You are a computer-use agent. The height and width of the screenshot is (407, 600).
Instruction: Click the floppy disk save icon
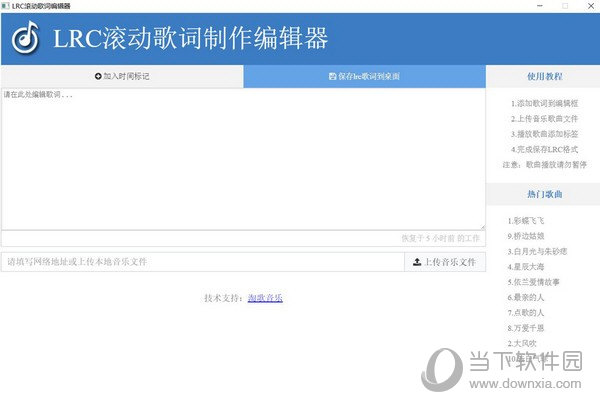[332, 76]
